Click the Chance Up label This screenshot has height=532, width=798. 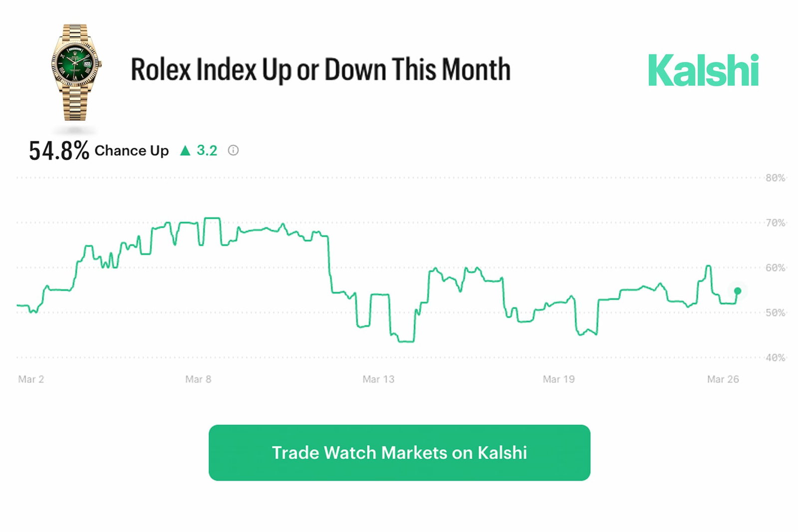(132, 151)
